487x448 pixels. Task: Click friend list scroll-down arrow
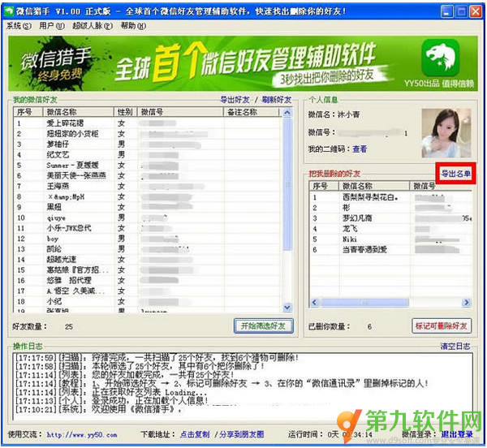click(x=287, y=308)
